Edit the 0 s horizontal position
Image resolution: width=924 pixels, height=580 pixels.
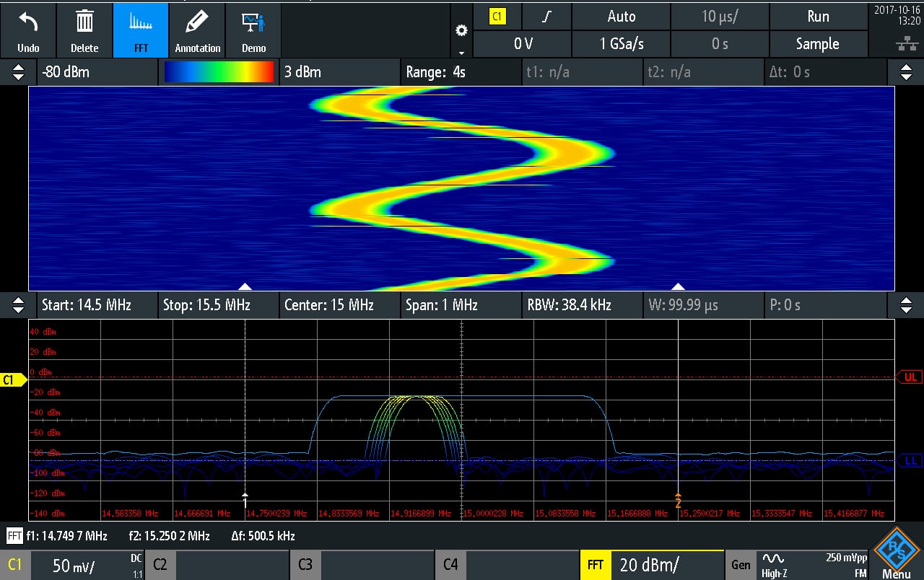click(x=720, y=44)
